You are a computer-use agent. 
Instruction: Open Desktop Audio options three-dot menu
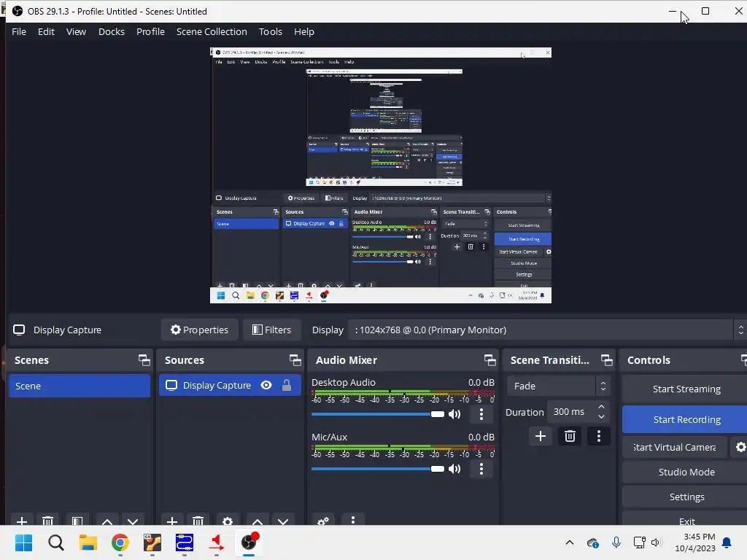481,414
